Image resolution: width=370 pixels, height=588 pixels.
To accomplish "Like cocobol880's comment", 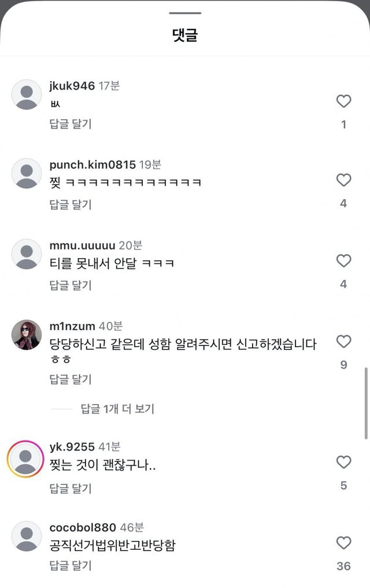I will tap(343, 543).
